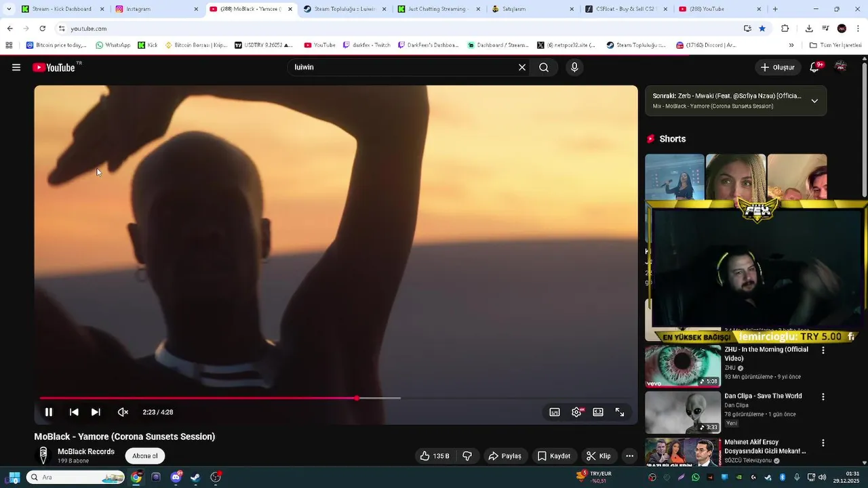The width and height of the screenshot is (868, 488).
Task: Open Discord from the taskbar
Action: pos(176,477)
